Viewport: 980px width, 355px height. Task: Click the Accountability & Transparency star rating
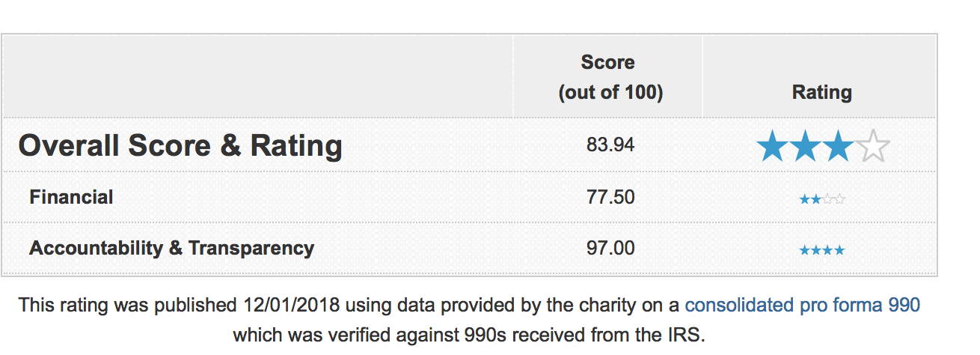tap(821, 250)
